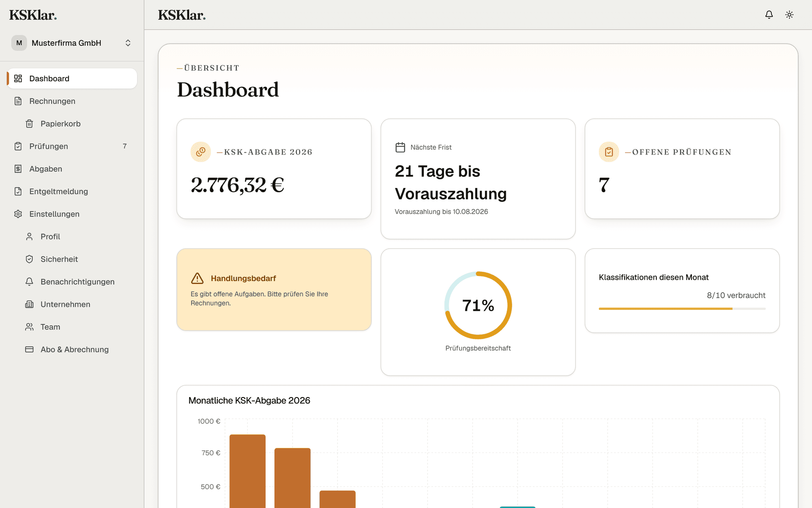Image resolution: width=812 pixels, height=508 pixels.
Task: Click the 750 € axis label
Action: pos(211,453)
